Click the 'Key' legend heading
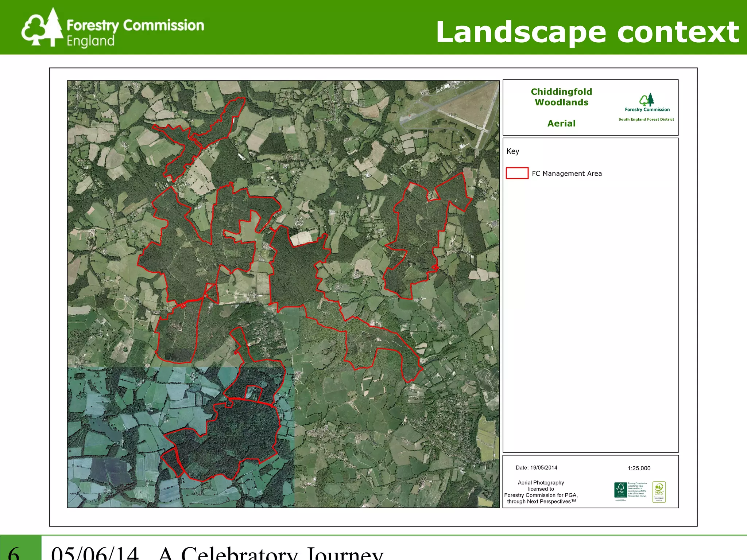 [x=512, y=151]
